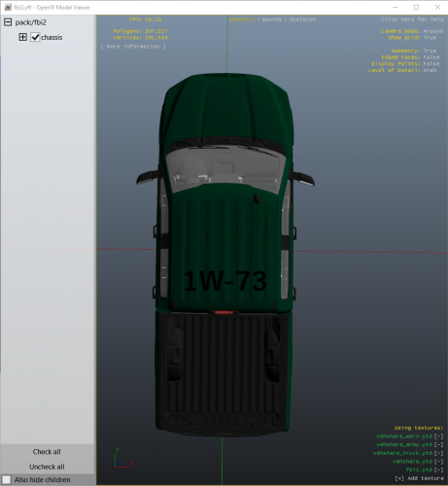The height and width of the screenshot is (486, 448).
Task: Change the Camera mode value
Action: click(432, 31)
